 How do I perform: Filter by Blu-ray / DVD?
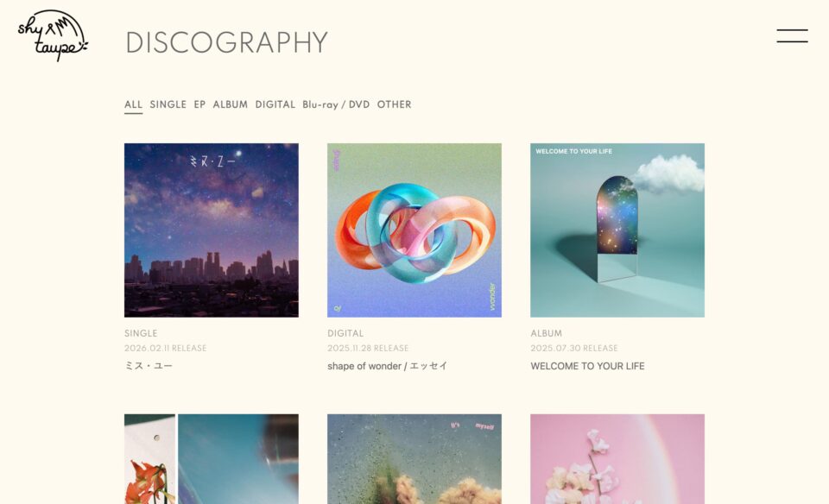click(x=336, y=104)
